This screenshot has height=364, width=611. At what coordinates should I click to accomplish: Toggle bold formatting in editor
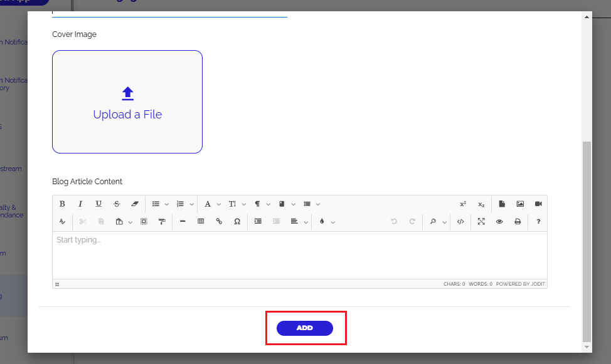click(x=62, y=204)
